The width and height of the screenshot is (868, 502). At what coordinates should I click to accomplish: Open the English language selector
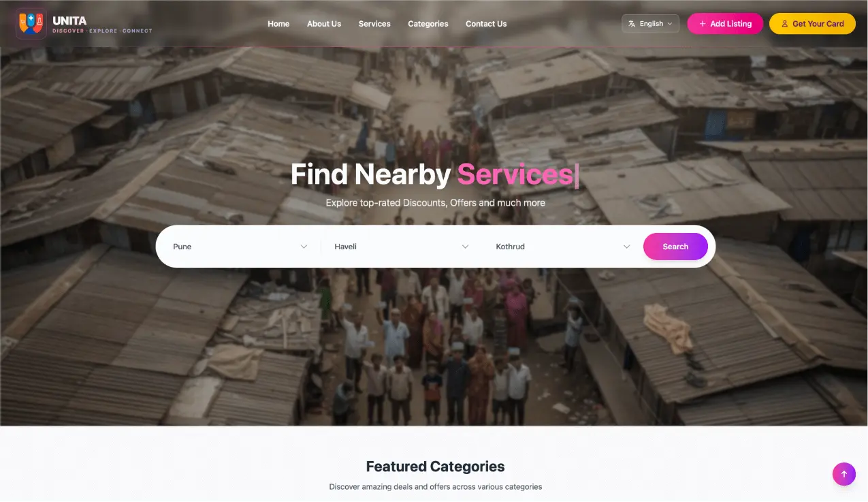point(650,24)
